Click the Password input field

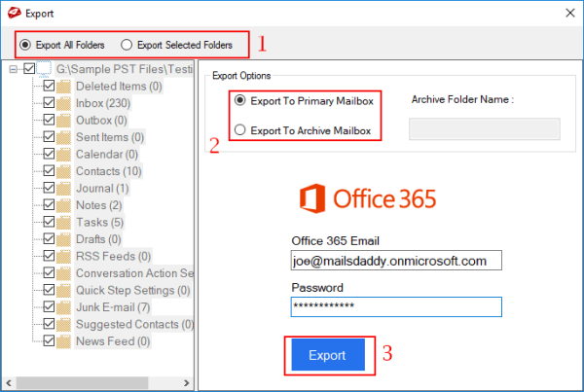coord(395,306)
